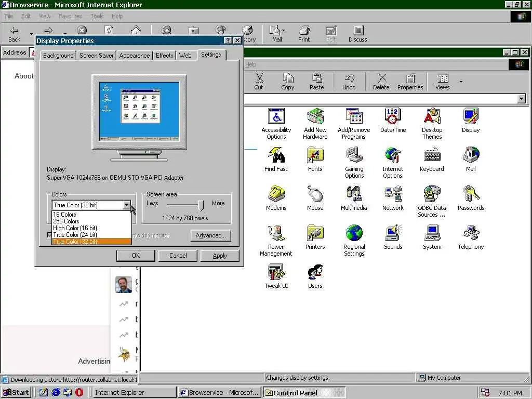Open the Add New Hardware icon
The image size is (532, 399).
[315, 124]
